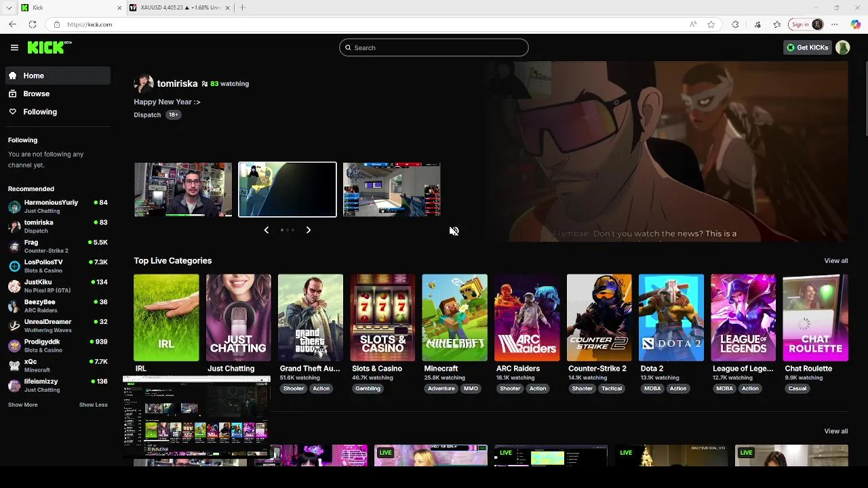Open the Chat Roulette category card
The width and height of the screenshot is (868, 488).
(x=815, y=318)
